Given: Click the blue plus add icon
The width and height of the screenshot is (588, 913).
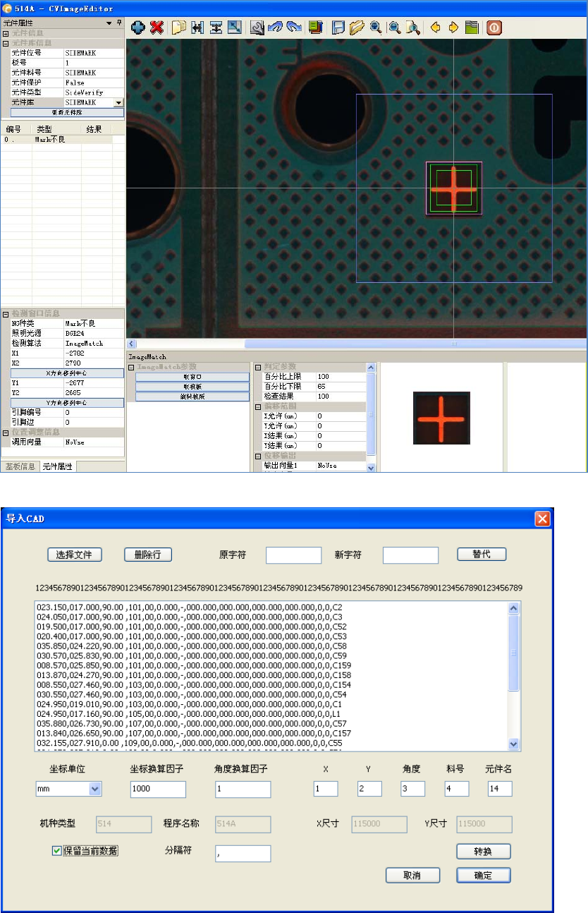Looking at the screenshot, I should 138,28.
